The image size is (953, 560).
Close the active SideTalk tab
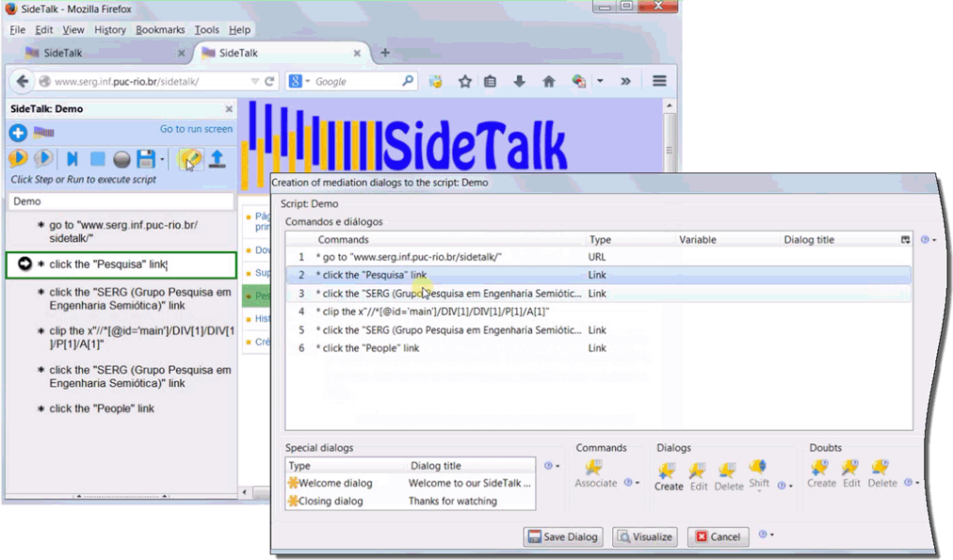[358, 54]
